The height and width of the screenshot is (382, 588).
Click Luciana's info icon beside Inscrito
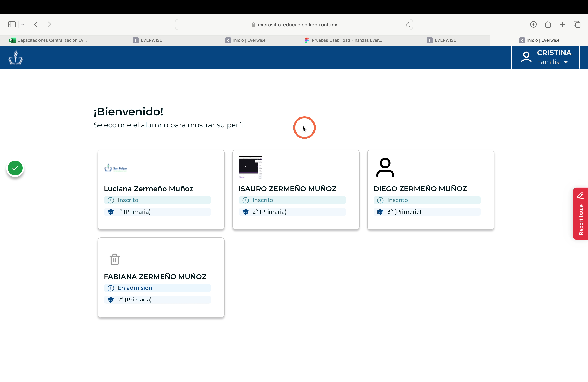pyautogui.click(x=111, y=200)
